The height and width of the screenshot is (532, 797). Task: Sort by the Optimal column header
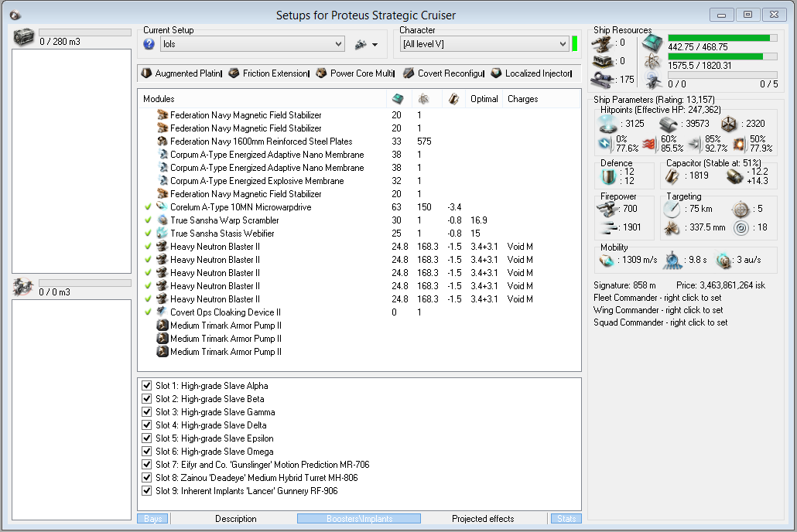tap(484, 99)
